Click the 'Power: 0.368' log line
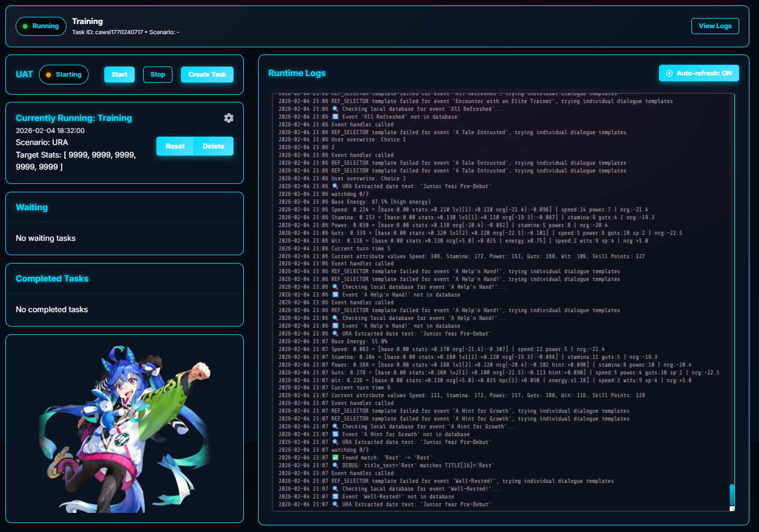 click(485, 365)
